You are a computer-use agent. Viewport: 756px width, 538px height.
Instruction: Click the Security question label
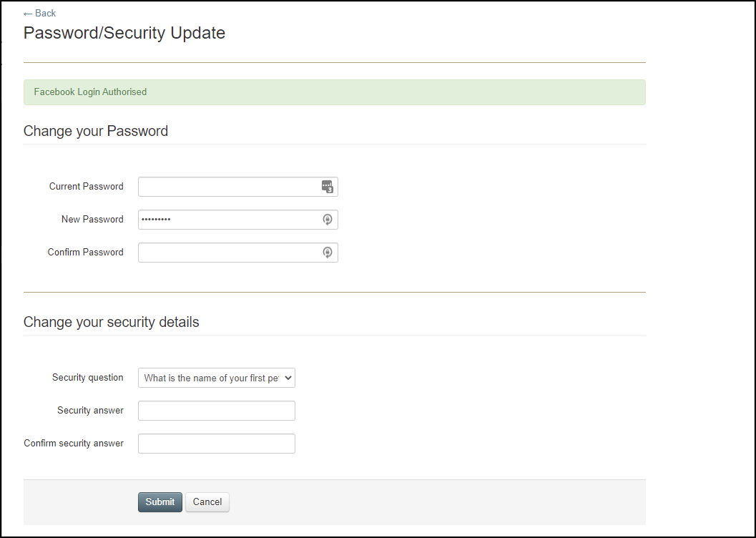tap(88, 378)
